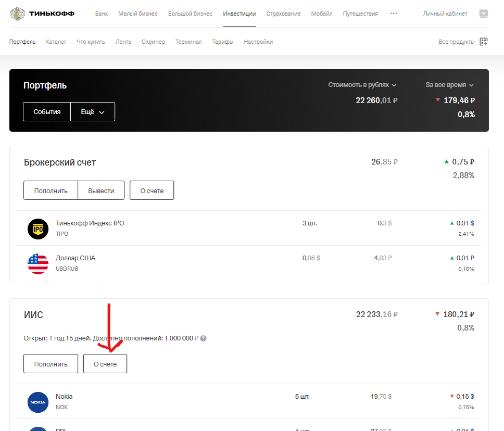Click Пополнить on the ИИС account

[51, 363]
